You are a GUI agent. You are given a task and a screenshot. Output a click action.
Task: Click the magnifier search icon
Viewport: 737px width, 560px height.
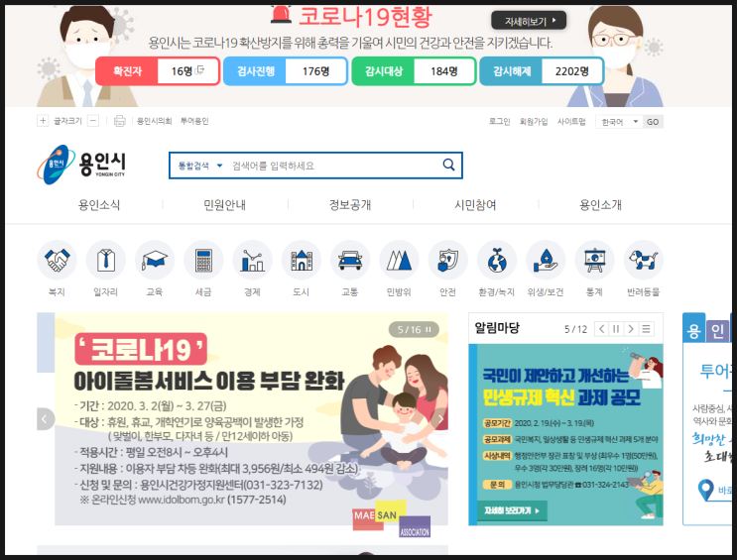pyautogui.click(x=449, y=165)
